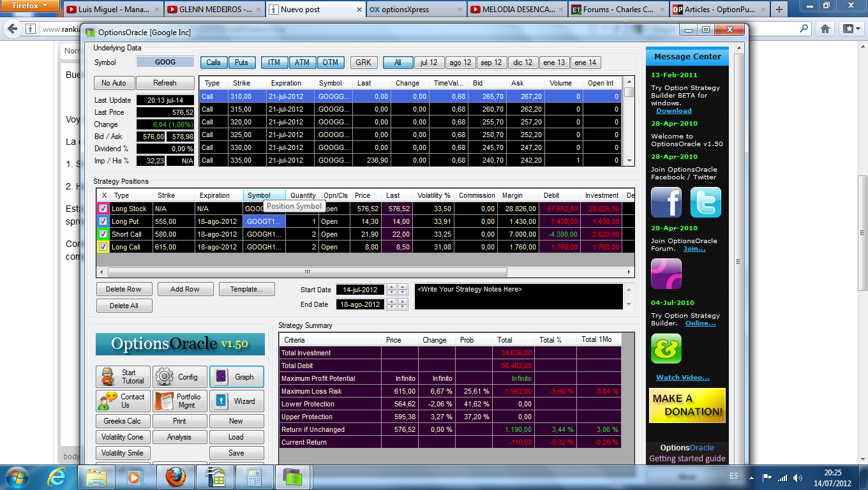This screenshot has width=868, height=490.
Task: Click the second End Date stepper
Action: (x=402, y=304)
